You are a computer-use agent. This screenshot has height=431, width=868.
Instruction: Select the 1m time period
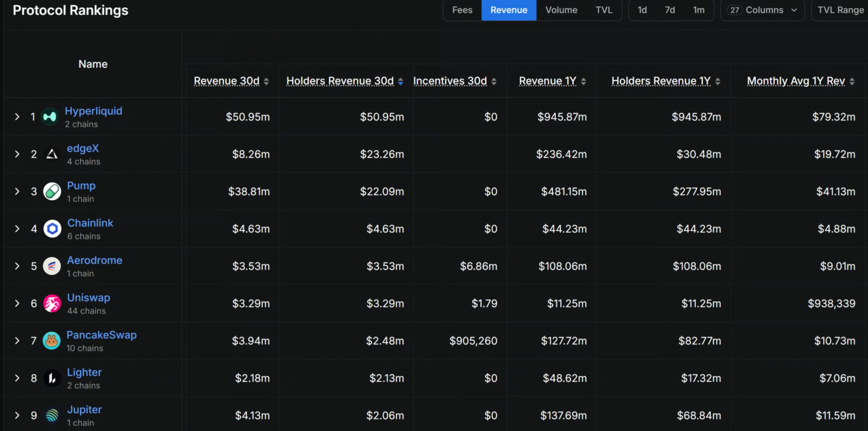698,10
